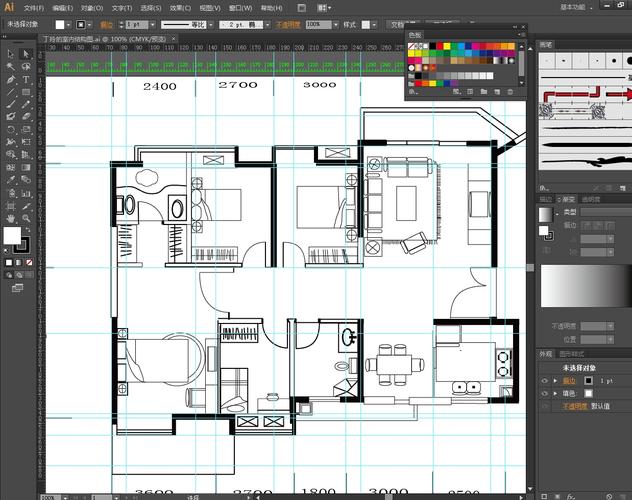The width and height of the screenshot is (632, 500).
Task: Select the Symbol Sprayer tool
Action: tap(11, 193)
